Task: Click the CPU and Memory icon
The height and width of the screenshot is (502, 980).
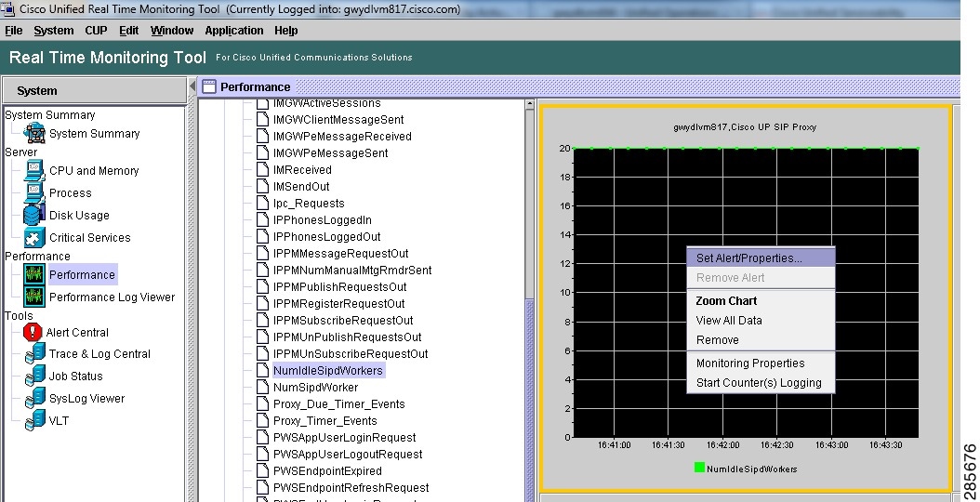Action: click(34, 171)
